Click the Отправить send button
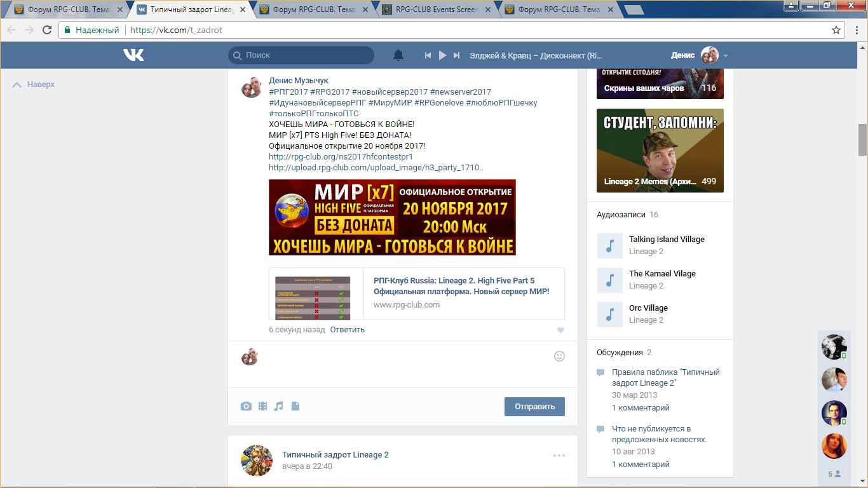 pos(534,407)
